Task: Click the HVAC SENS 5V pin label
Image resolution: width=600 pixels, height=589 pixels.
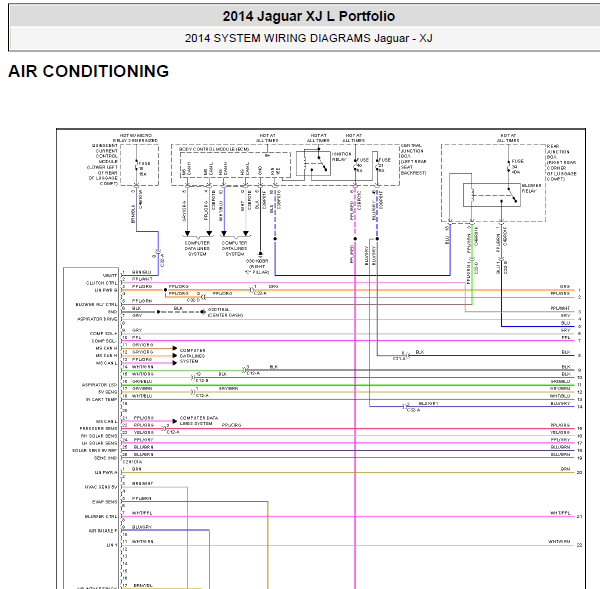Action: [x=100, y=487]
